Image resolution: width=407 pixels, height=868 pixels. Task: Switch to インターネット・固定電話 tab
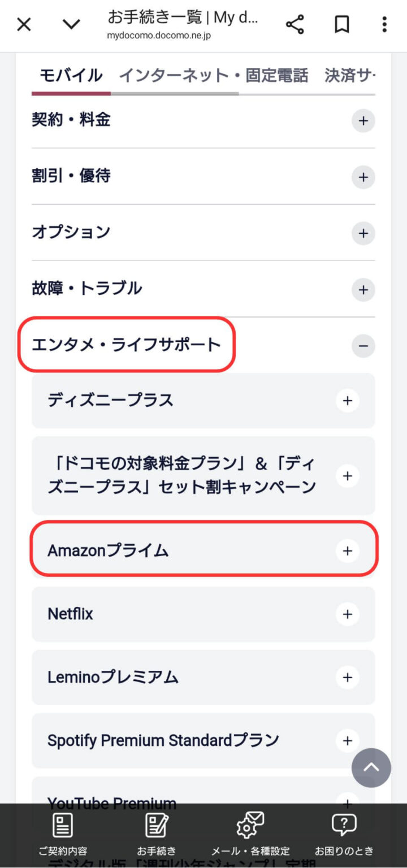coord(214,76)
